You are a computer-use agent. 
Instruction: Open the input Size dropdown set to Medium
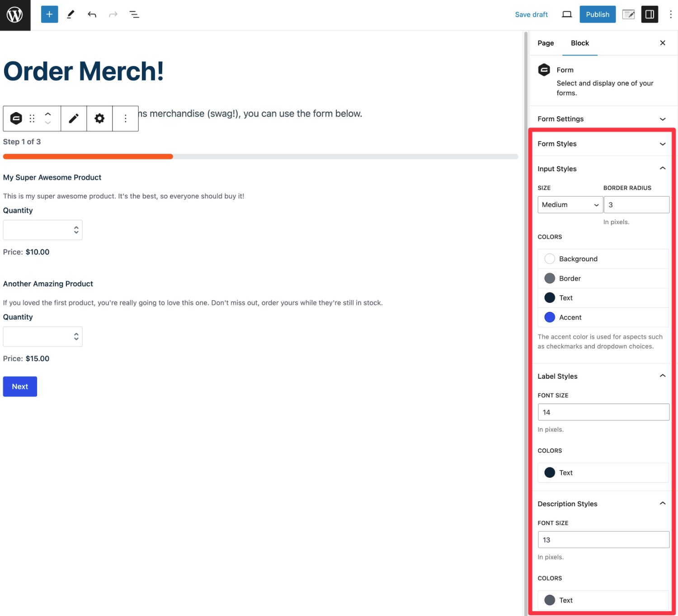pyautogui.click(x=570, y=204)
